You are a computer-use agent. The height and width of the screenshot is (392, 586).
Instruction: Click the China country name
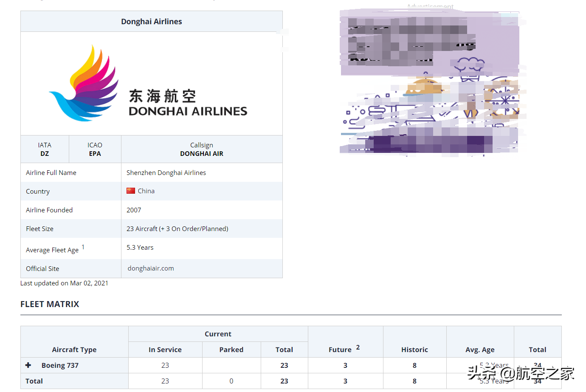point(146,191)
